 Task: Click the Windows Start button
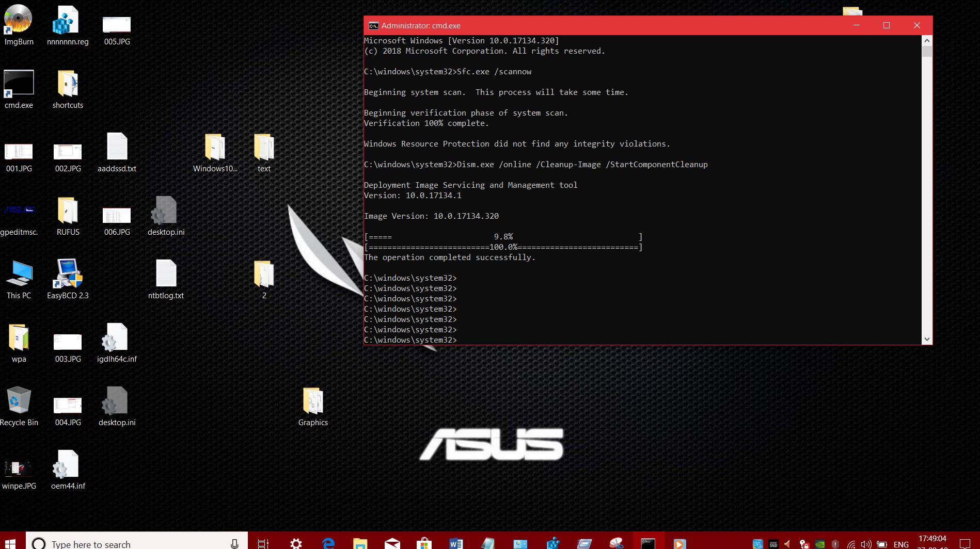11,543
